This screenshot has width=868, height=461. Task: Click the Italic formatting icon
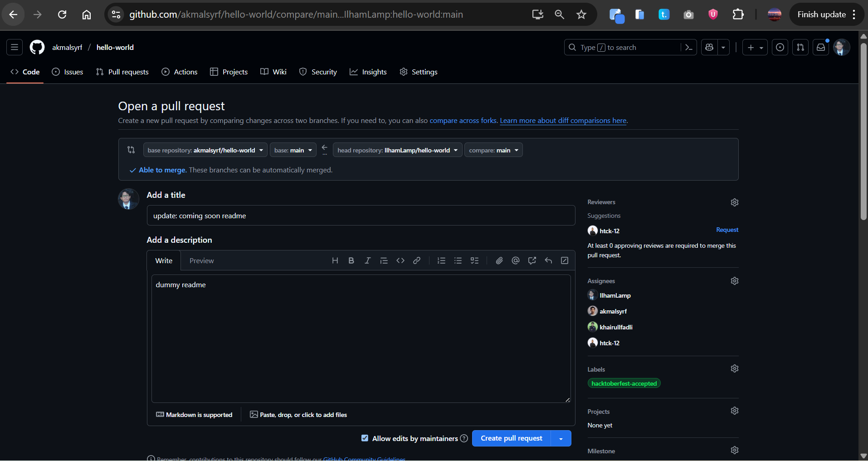point(367,260)
